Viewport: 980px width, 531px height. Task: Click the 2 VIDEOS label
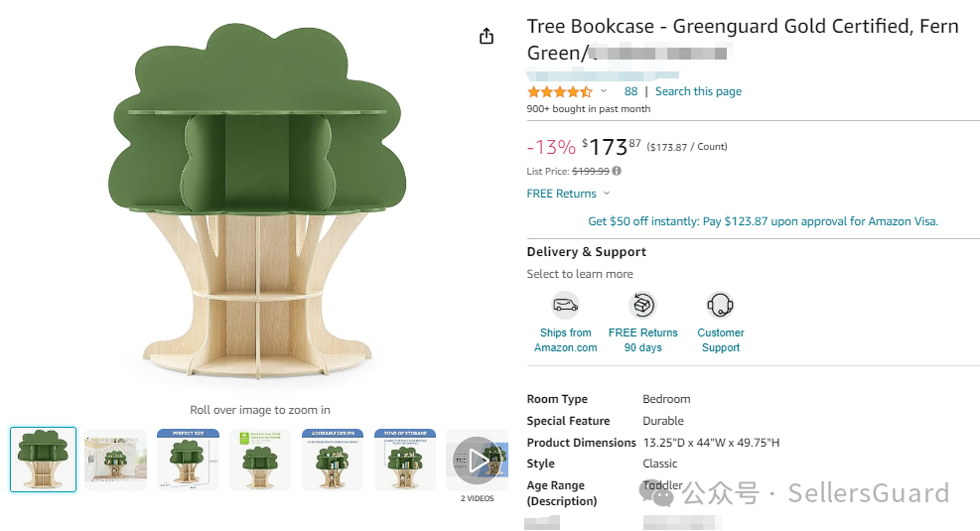(x=477, y=498)
